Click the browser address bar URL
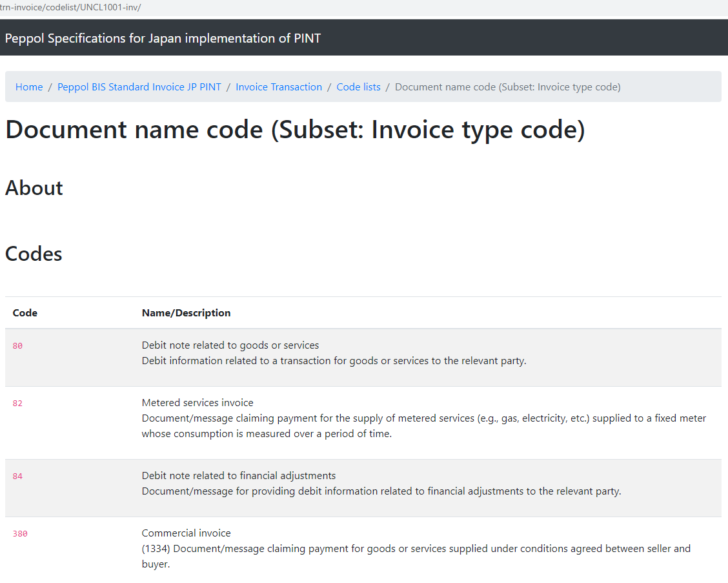 pyautogui.click(x=71, y=8)
